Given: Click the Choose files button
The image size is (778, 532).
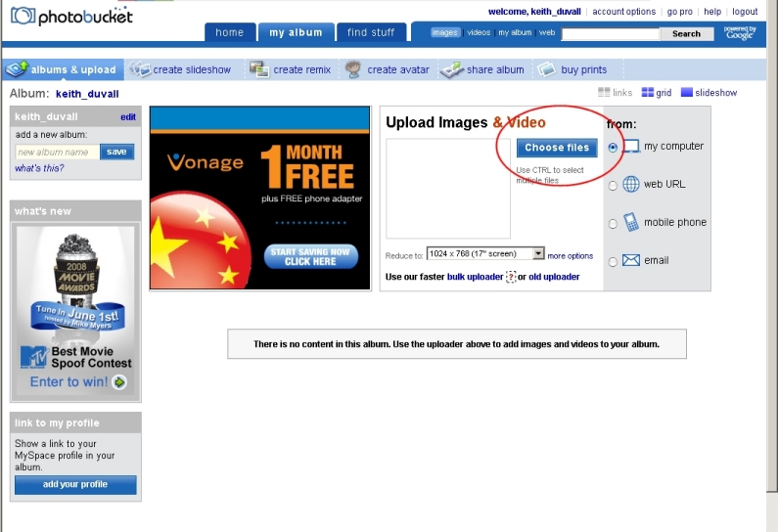Looking at the screenshot, I should (x=557, y=148).
